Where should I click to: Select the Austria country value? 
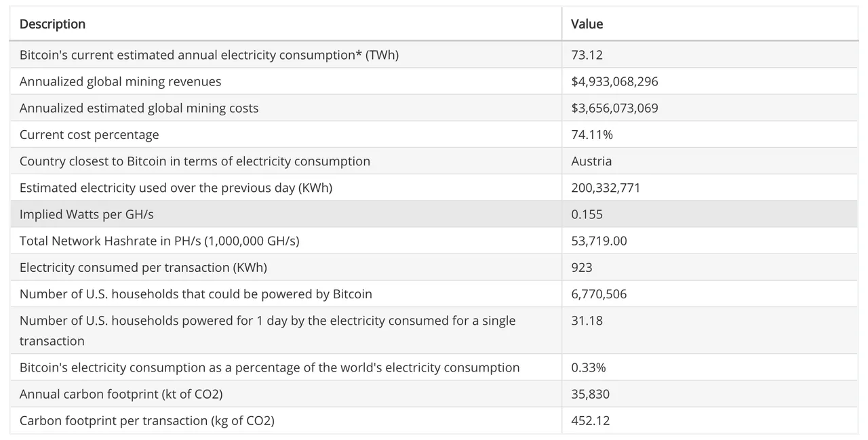pos(591,161)
